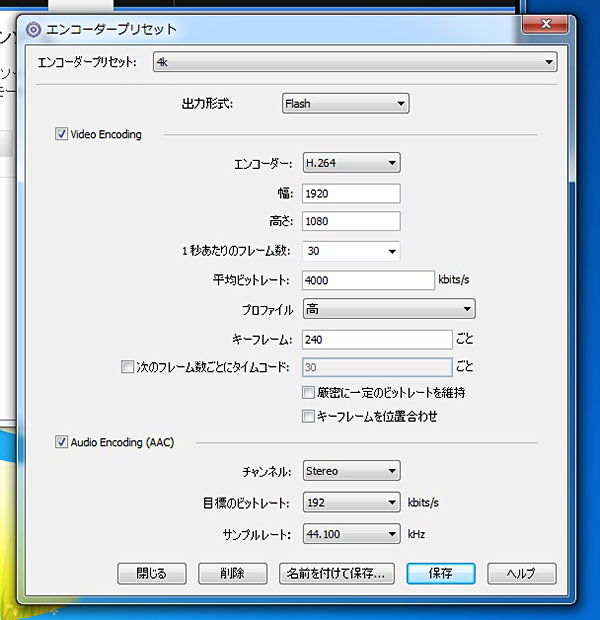Enable 厳密に一定のビットレートを維持 checkbox
The image size is (600, 620).
click(308, 393)
